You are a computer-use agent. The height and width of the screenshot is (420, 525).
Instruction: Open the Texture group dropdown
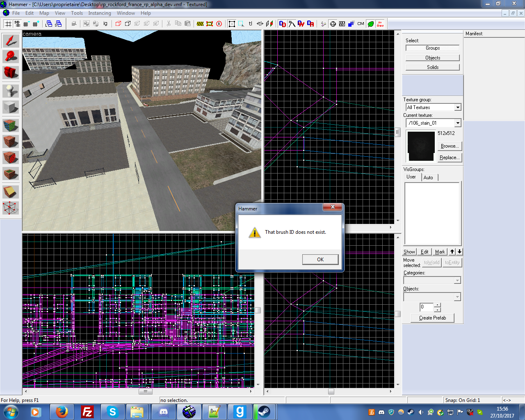coord(458,107)
